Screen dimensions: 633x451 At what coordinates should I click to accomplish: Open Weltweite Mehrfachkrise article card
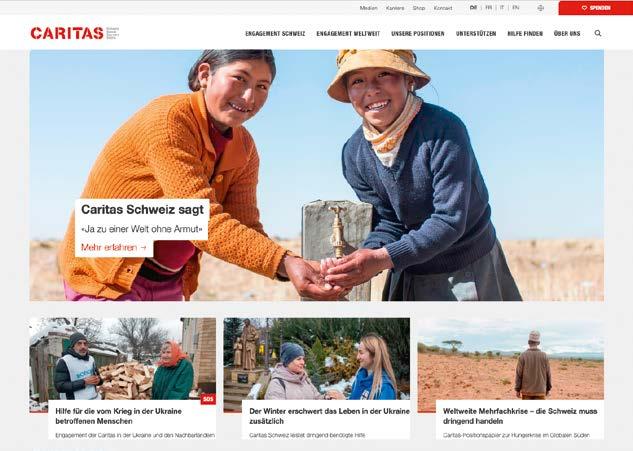click(511, 378)
